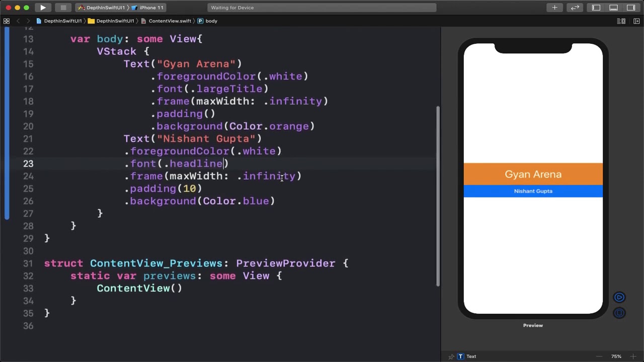Click .infinity on line 18
Image resolution: width=644 pixels, height=362 pixels.
293,102
